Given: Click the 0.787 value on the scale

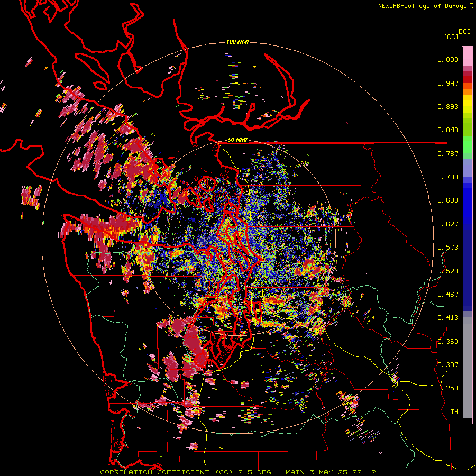Looking at the screenshot, I should 448,153.
